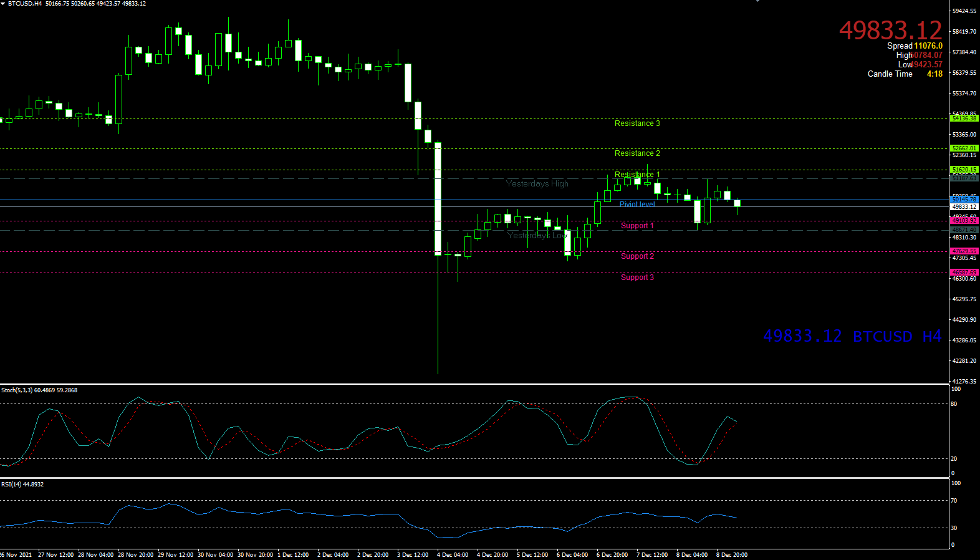Open the BTCUSD,H4 one-click trading triangle
Image resolution: width=980 pixels, height=560 pixels.
(x=3, y=4)
